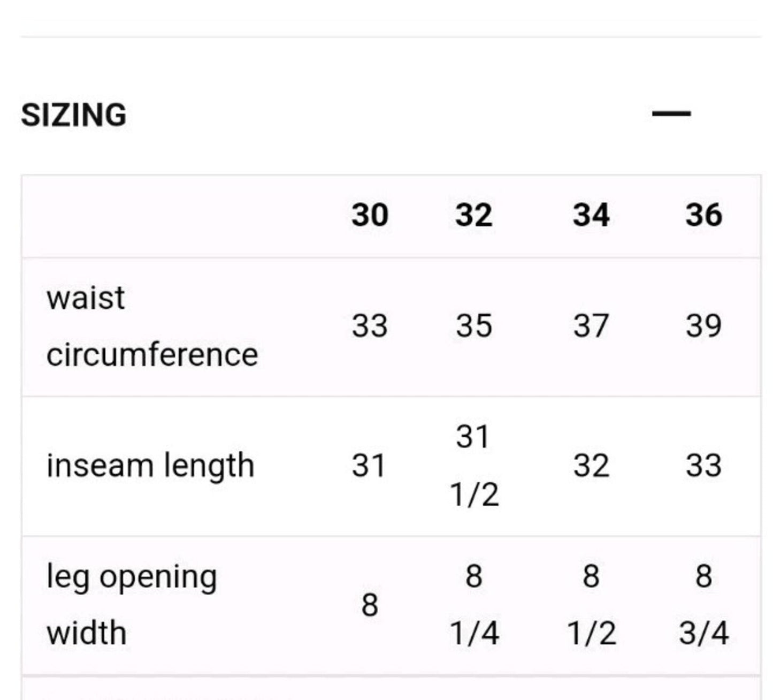Select size 32 column header
Screen dimensions: 773x700
[x=474, y=215]
